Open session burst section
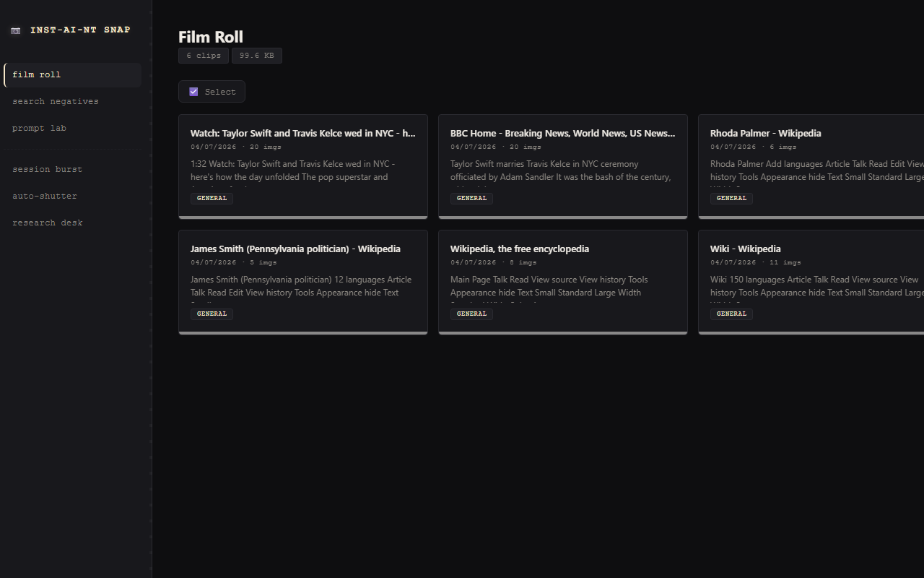Viewport: 924px width, 578px height. (x=72, y=170)
